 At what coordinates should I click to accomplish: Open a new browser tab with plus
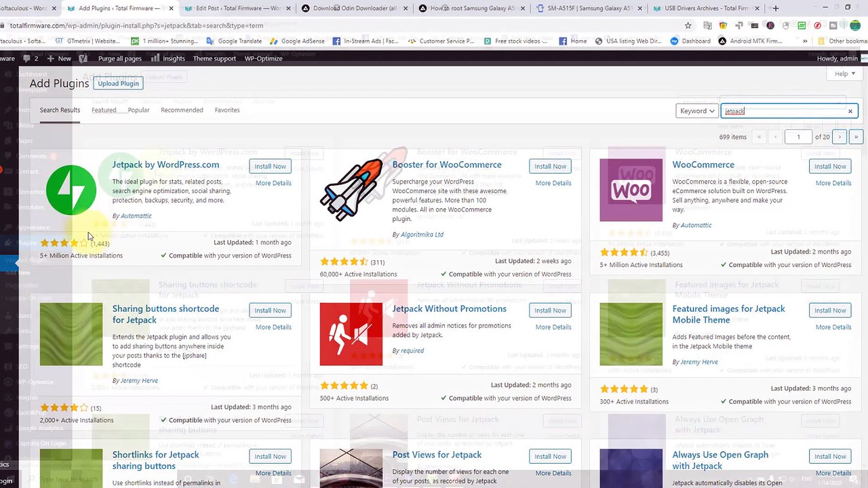point(776,8)
